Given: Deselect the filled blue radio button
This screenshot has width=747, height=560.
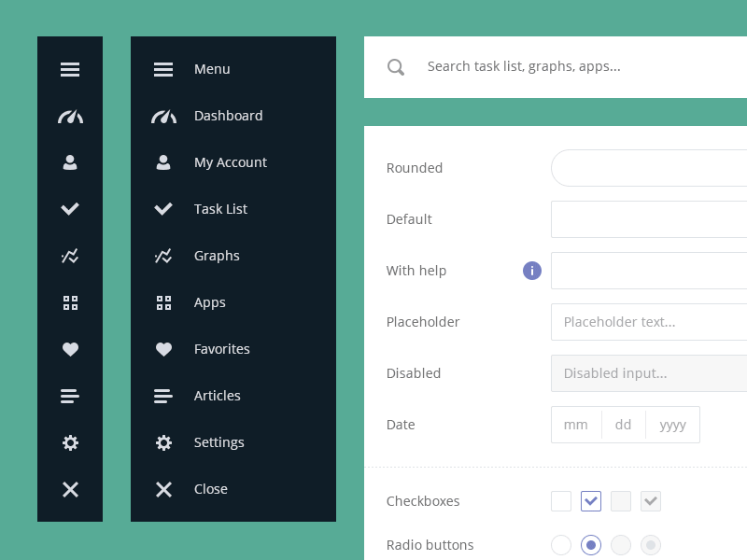Looking at the screenshot, I should (591, 545).
